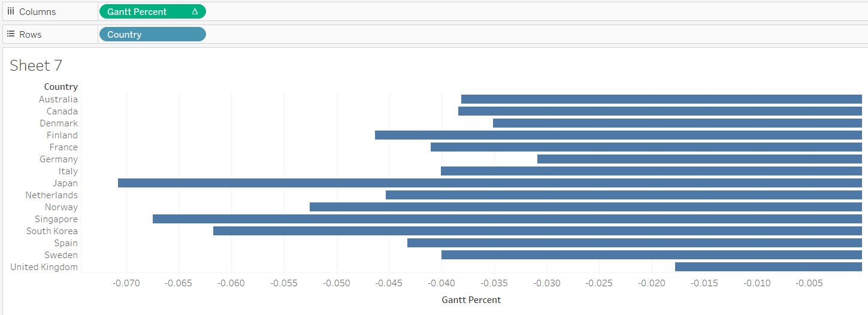868x315 pixels.
Task: Click the Country column header
Action: pyautogui.click(x=61, y=87)
